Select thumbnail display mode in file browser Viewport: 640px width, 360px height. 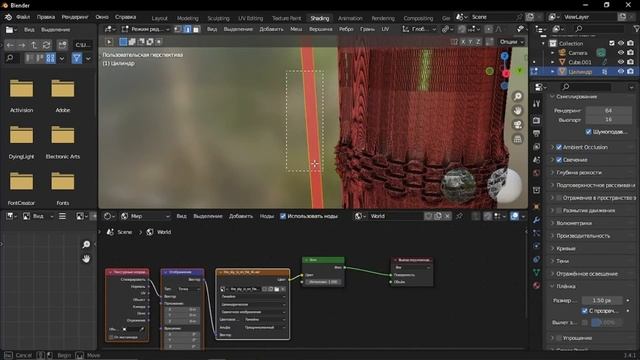pos(50,58)
